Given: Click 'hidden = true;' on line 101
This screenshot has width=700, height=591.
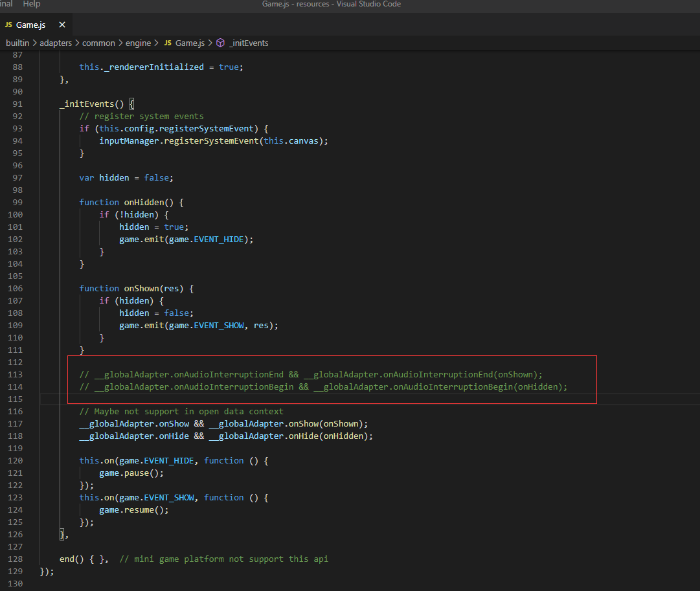Looking at the screenshot, I should [153, 227].
